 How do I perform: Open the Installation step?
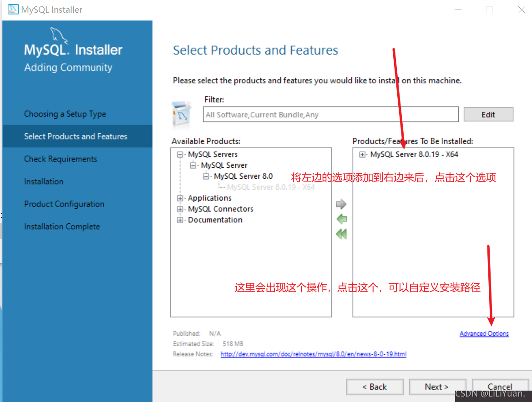44,181
